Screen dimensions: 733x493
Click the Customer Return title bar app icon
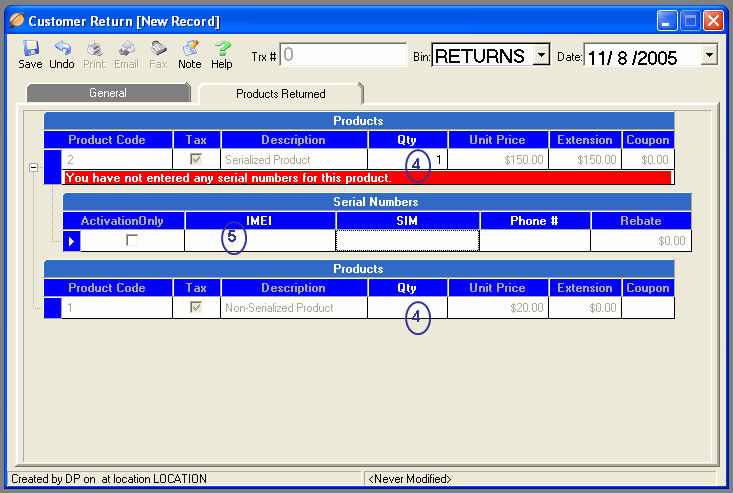(16, 21)
